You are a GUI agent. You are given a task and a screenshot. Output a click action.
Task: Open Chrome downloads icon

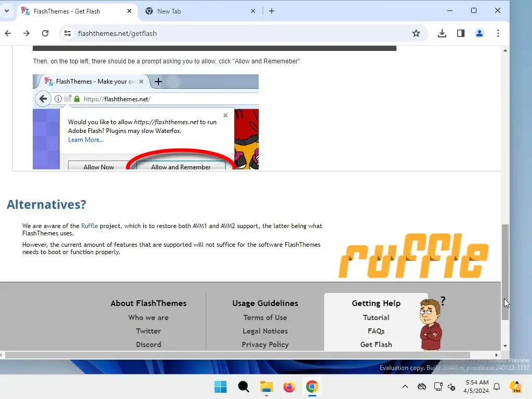[x=442, y=33]
